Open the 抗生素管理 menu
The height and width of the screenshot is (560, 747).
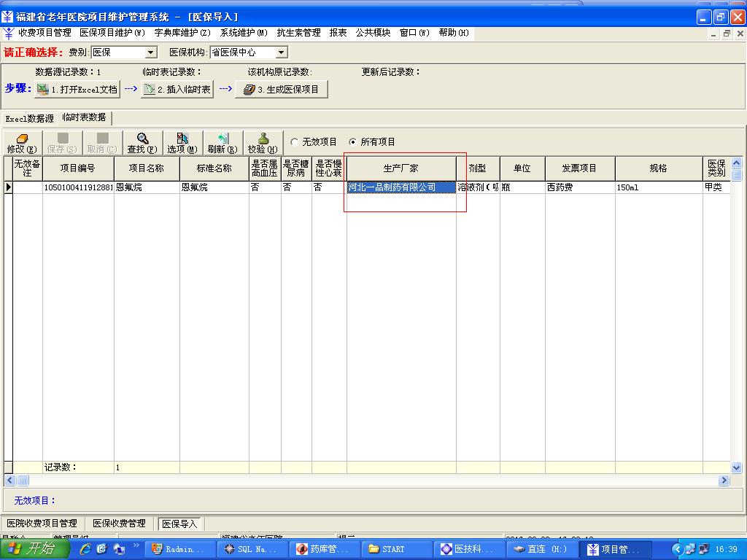pyautogui.click(x=298, y=33)
